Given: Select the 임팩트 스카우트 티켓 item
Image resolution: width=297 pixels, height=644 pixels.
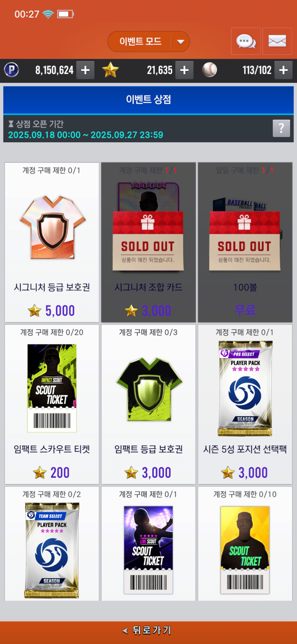Looking at the screenshot, I should pos(52,404).
